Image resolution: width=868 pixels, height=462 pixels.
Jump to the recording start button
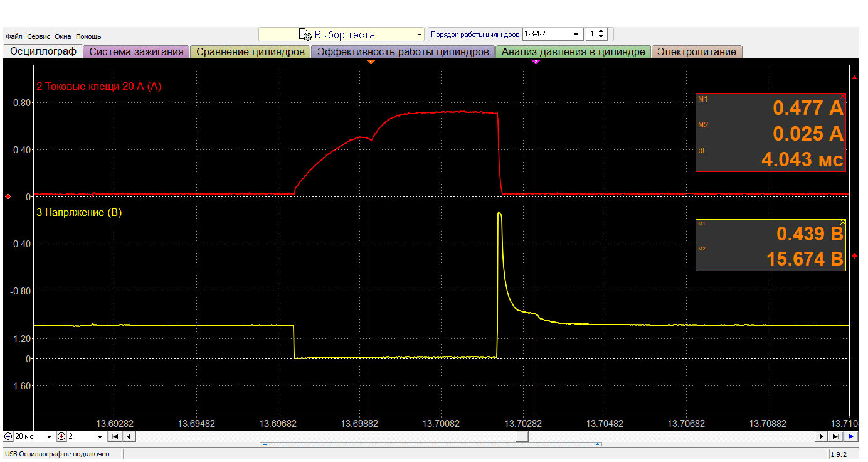tap(115, 436)
